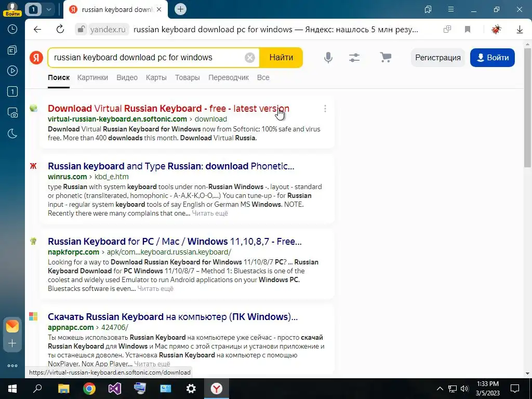The width and height of the screenshot is (532, 399).
Task: Open the browser hamburger menu
Action: [451, 9]
